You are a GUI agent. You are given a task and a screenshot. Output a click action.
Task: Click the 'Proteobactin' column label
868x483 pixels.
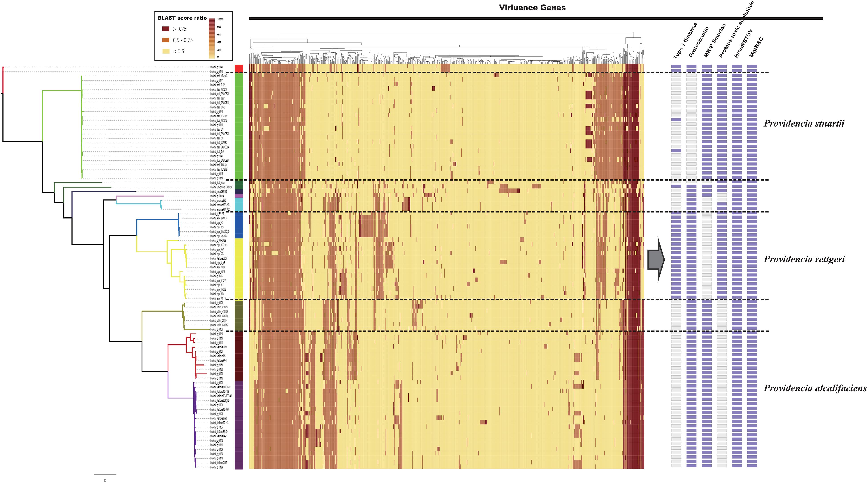click(698, 42)
